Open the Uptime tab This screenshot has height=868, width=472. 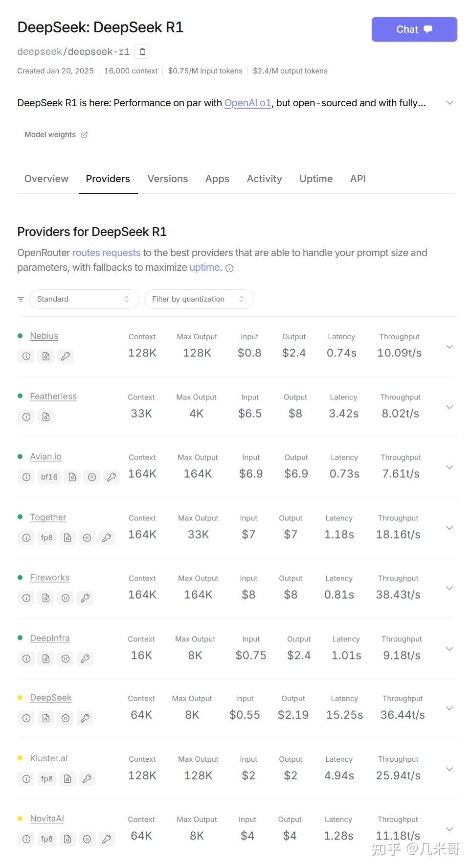tap(315, 179)
